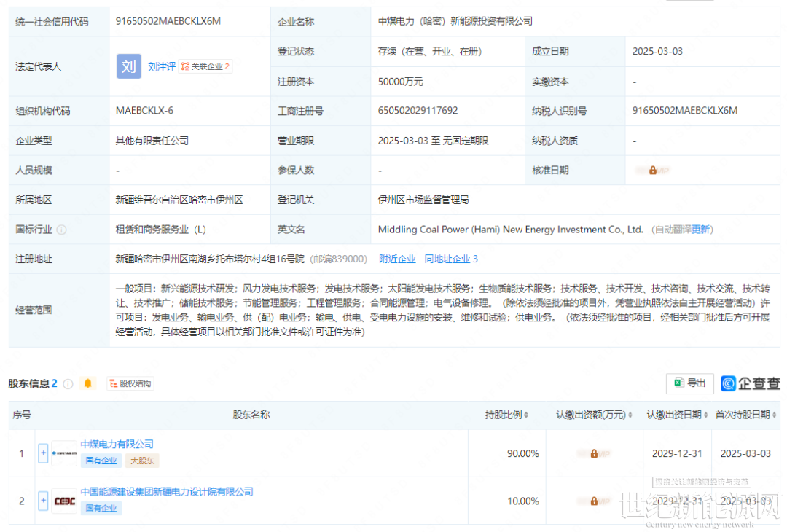Click the 2025-03-03 date in the 中煤电力有限公司 row

tap(745, 454)
